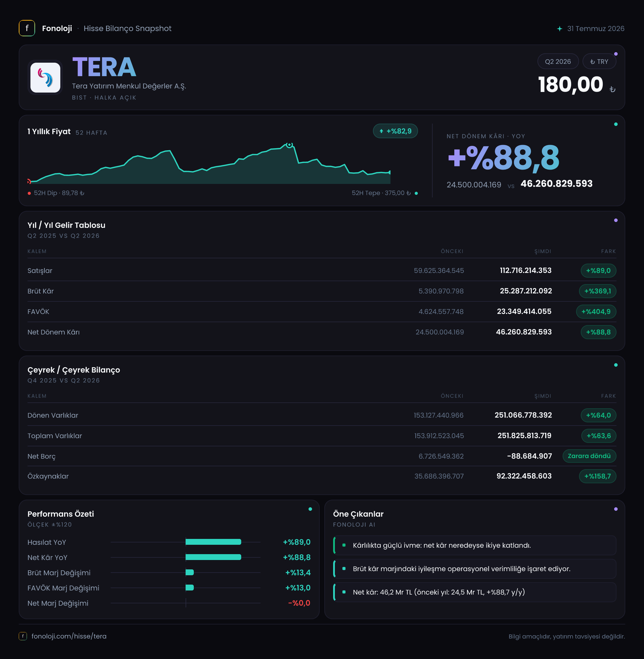644x659 pixels.
Task: Click the Hasılat YoY progress bar
Action: click(213, 542)
